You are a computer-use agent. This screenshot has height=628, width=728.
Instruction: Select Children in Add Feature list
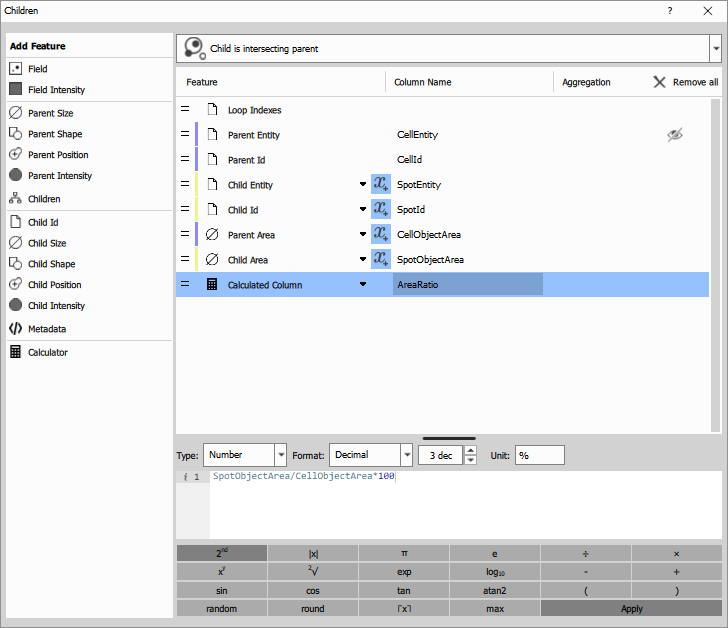pos(44,199)
